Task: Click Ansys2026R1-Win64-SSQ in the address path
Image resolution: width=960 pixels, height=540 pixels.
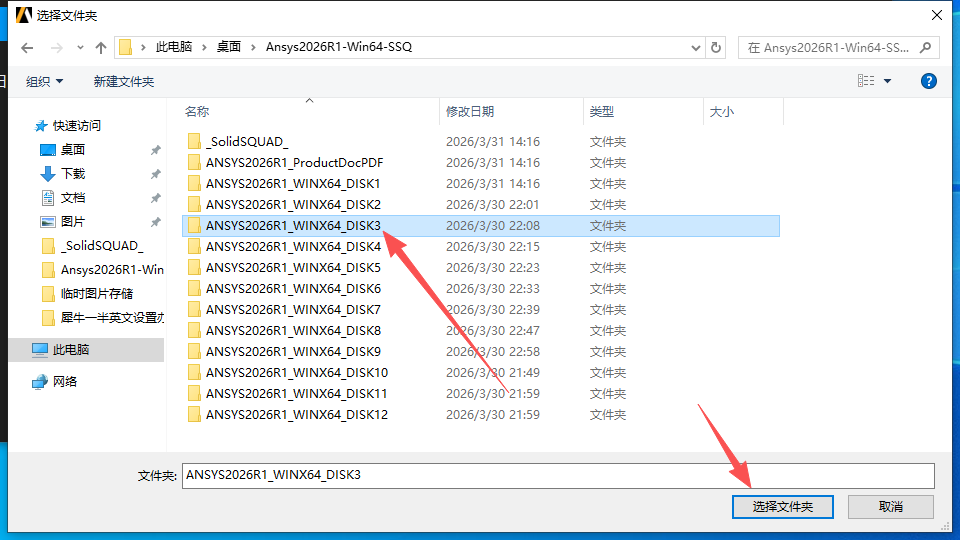Action: [339, 47]
